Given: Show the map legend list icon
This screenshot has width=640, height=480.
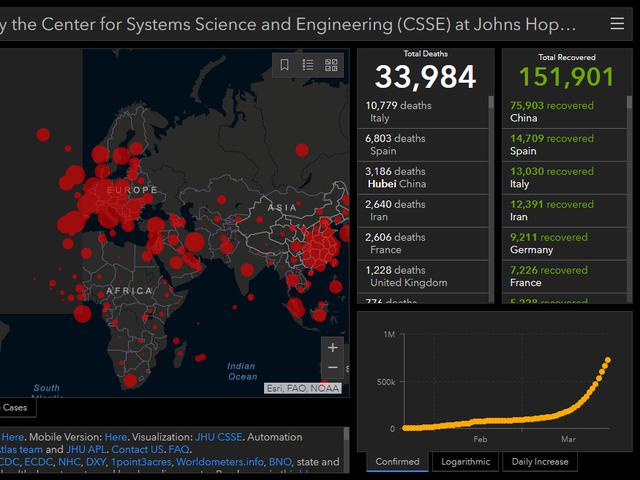Looking at the screenshot, I should pos(308,65).
